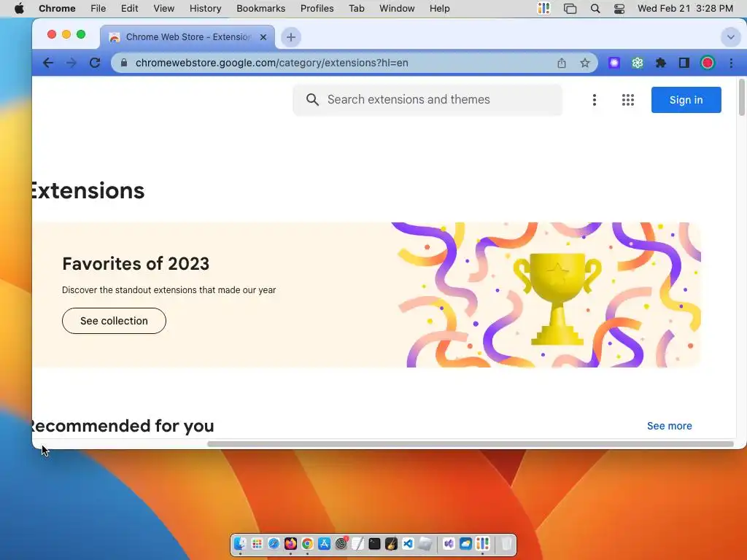Screen dimensions: 747x560
Task: Go back using the browser back arrow
Action: pos(47,63)
